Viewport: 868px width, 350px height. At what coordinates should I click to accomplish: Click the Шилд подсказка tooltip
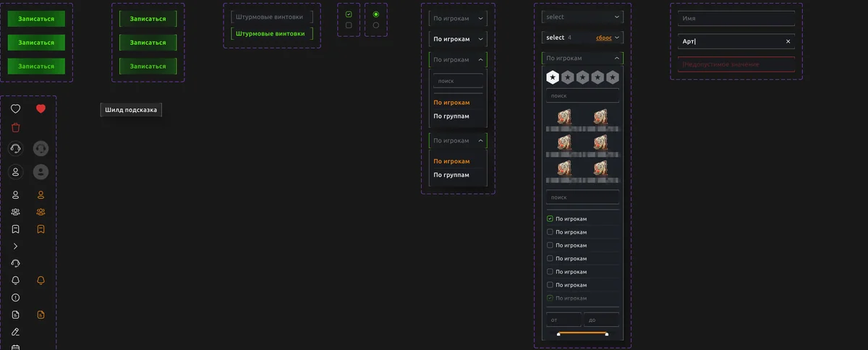[131, 110]
